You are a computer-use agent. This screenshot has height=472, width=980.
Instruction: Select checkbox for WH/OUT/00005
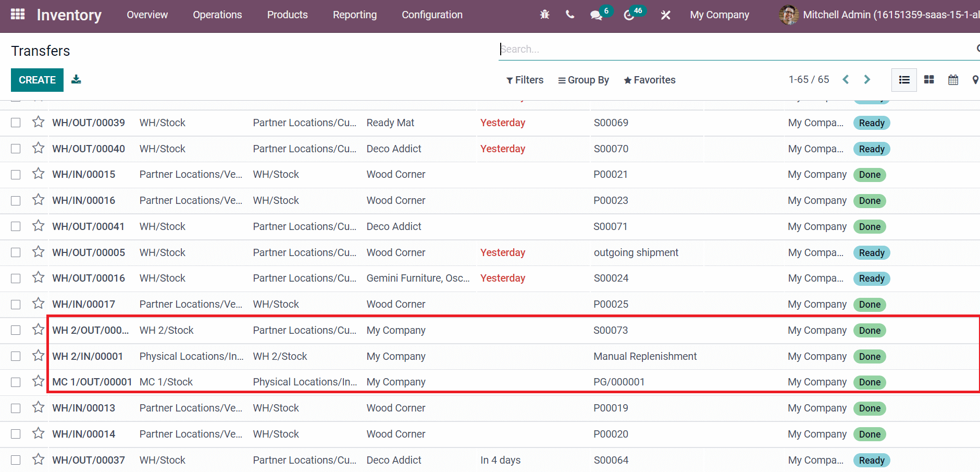coord(16,252)
